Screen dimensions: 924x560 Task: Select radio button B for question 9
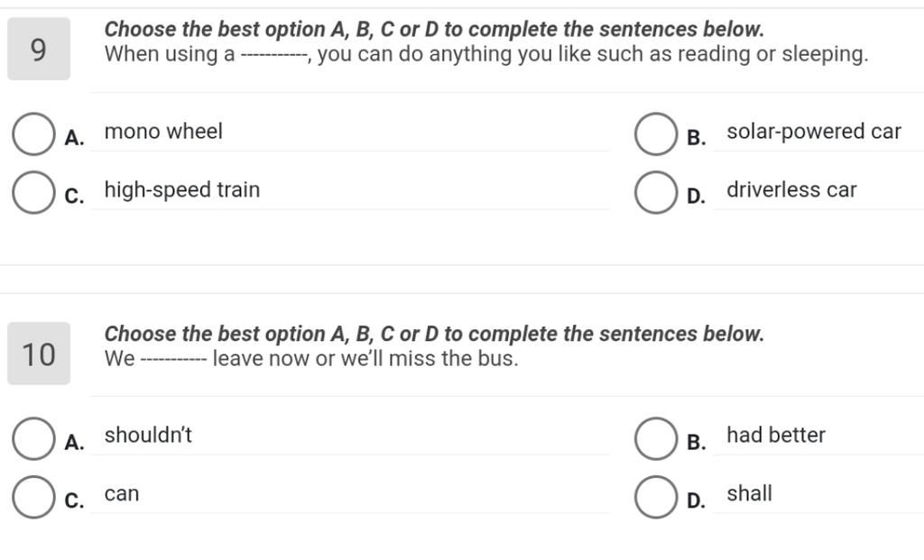coord(656,134)
